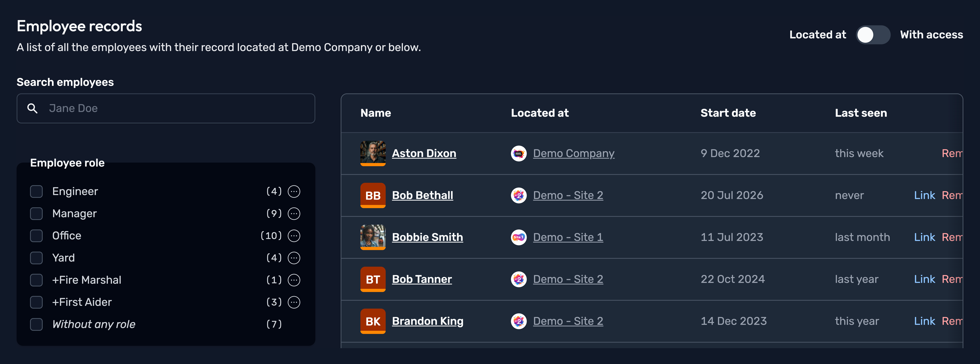Image resolution: width=980 pixels, height=364 pixels.
Task: Click the more icon beside Yard role
Action: (x=294, y=258)
